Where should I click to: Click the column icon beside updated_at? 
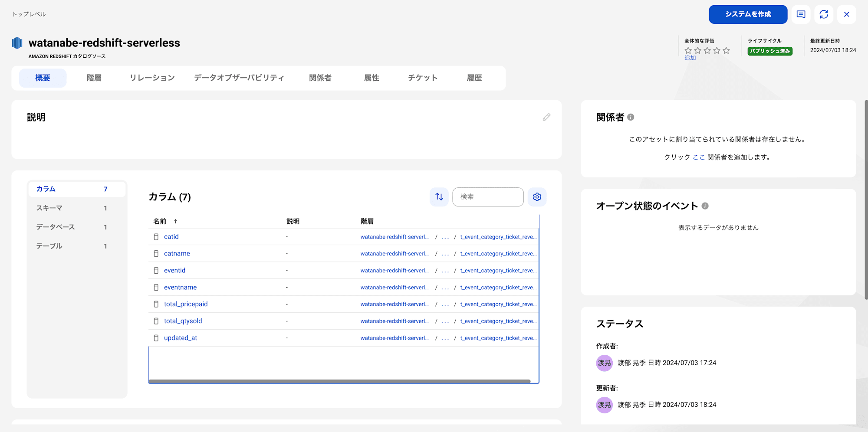(156, 338)
